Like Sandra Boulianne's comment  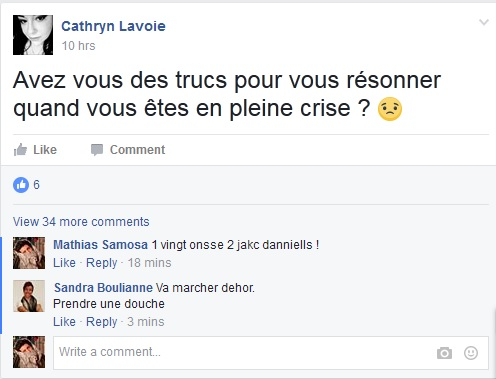(64, 322)
